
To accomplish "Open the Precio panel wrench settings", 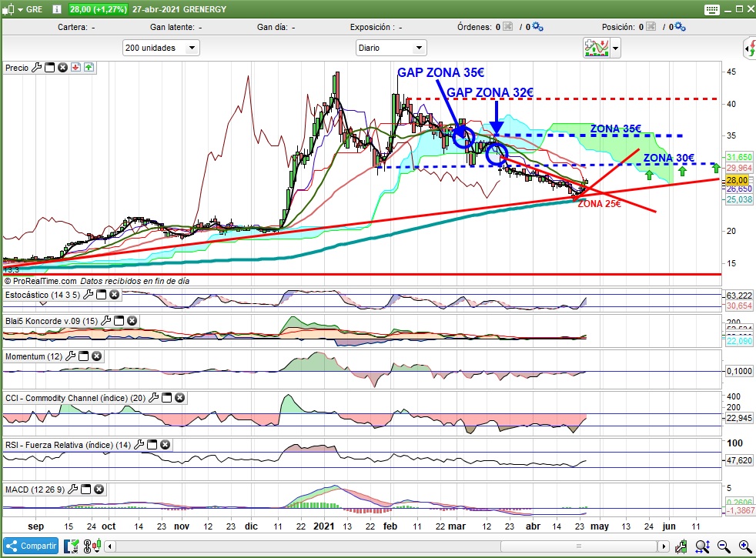I will (37, 68).
